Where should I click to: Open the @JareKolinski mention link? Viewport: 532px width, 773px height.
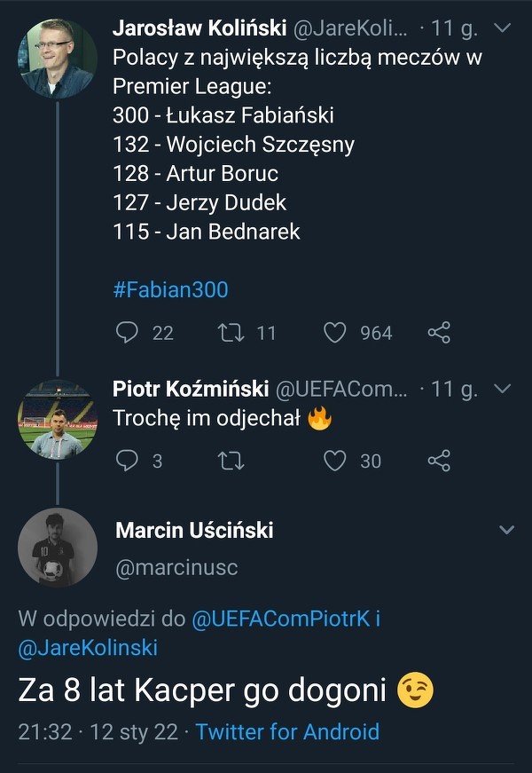coord(88,649)
